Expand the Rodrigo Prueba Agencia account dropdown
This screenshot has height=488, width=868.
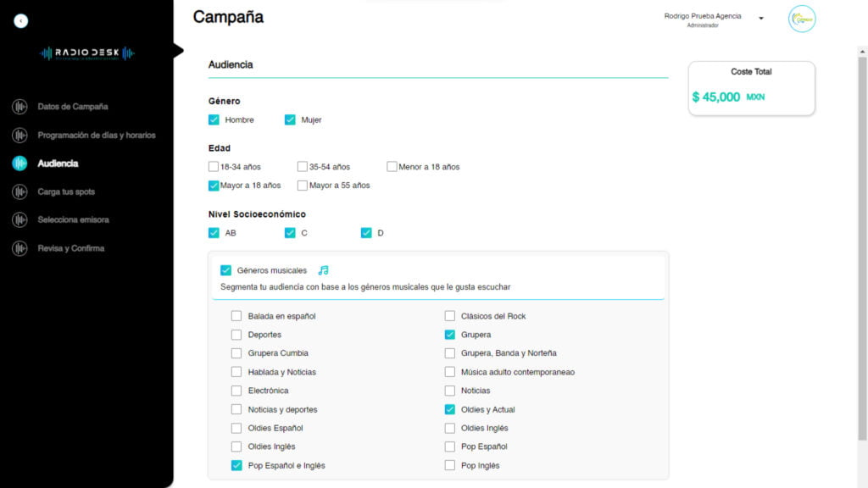click(761, 19)
